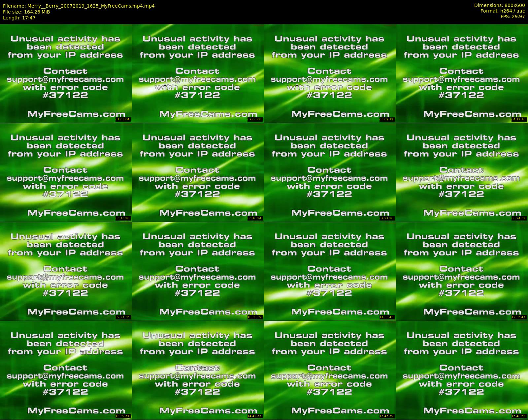
Task: Pick the thumbnail stamped 11:33.43
Action: coord(330,271)
